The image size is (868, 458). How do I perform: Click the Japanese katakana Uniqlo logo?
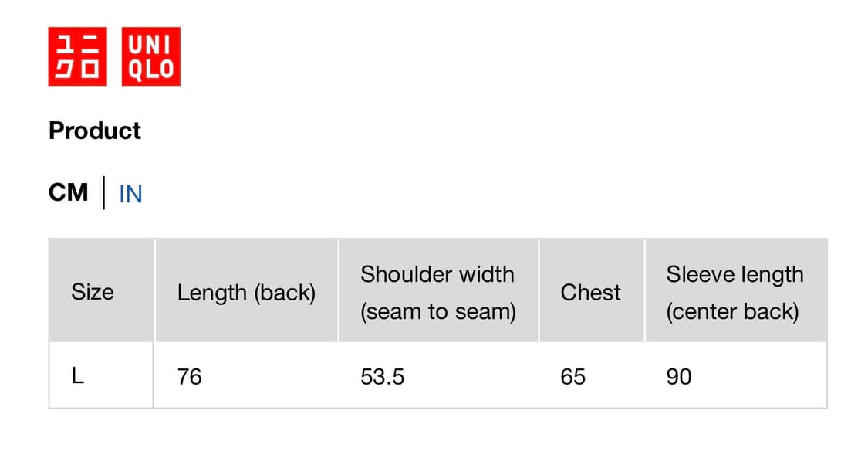77,56
